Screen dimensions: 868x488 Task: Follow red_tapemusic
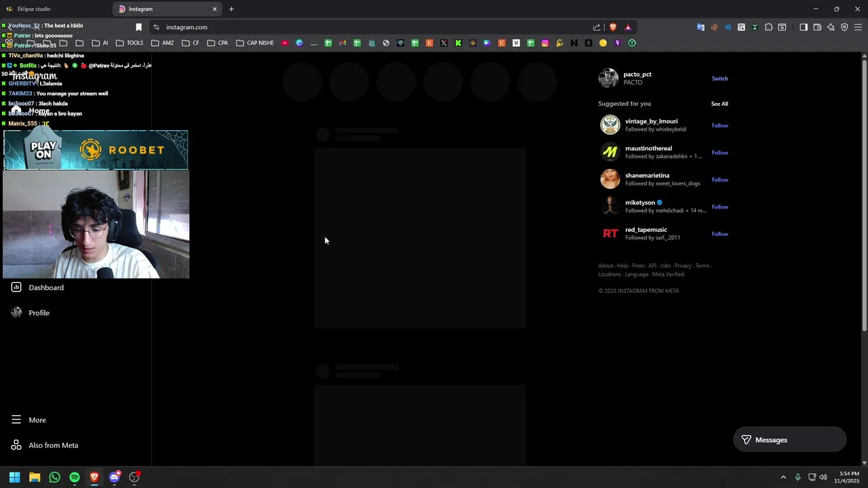click(719, 234)
